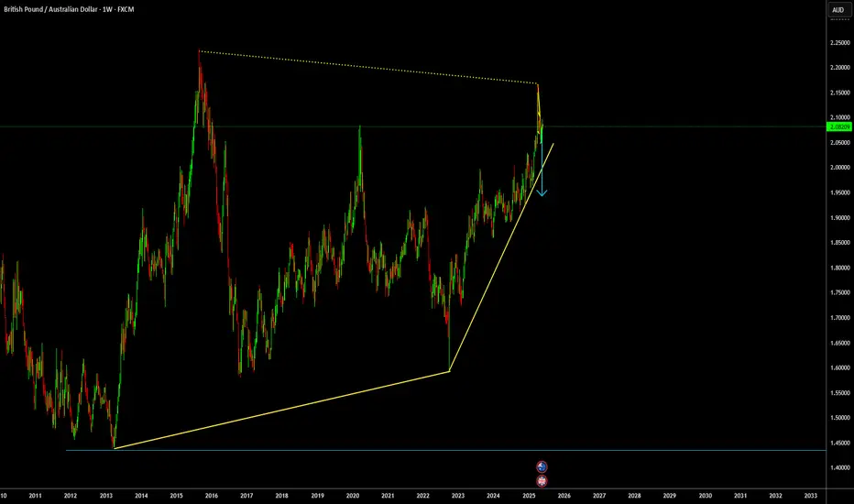Click the British Pound / Australian Dollar chart title
The width and height of the screenshot is (854, 504).
coord(69,9)
